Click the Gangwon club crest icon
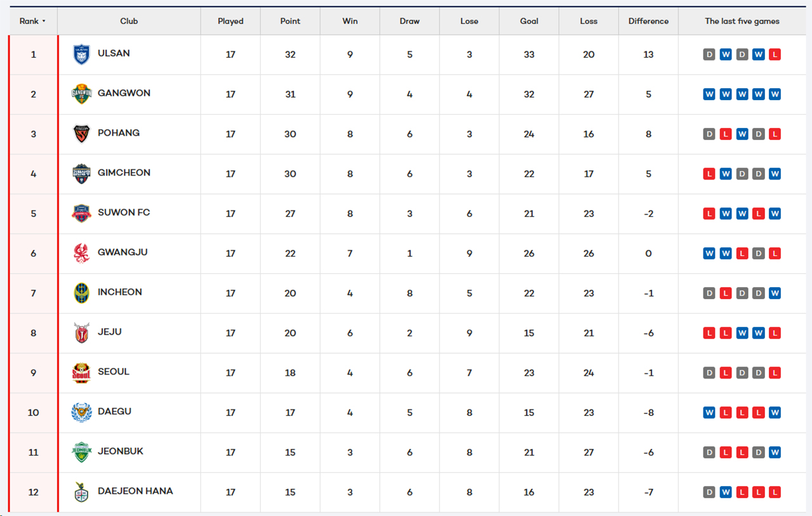Viewport: 812px width, 516px height. coord(82,94)
